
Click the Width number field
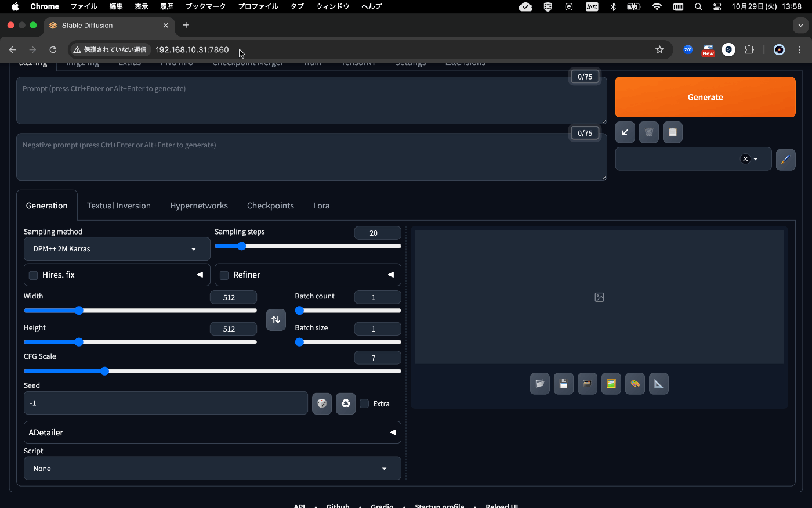pyautogui.click(x=233, y=297)
